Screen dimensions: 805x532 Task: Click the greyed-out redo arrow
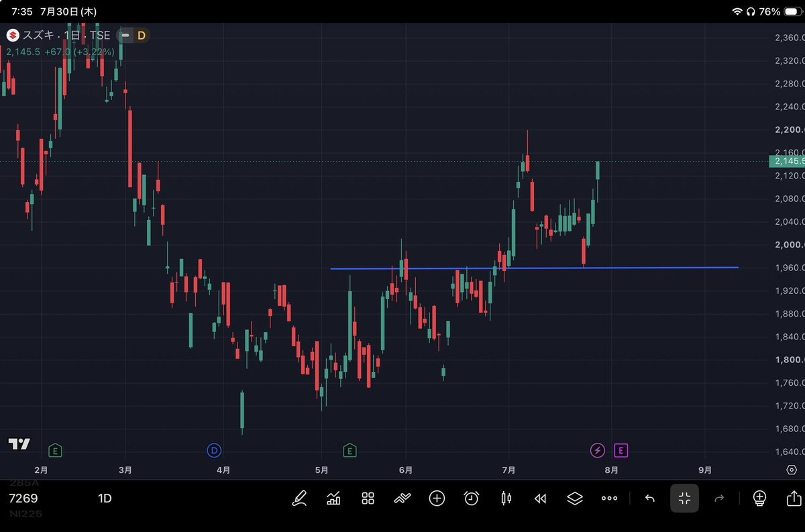click(719, 498)
